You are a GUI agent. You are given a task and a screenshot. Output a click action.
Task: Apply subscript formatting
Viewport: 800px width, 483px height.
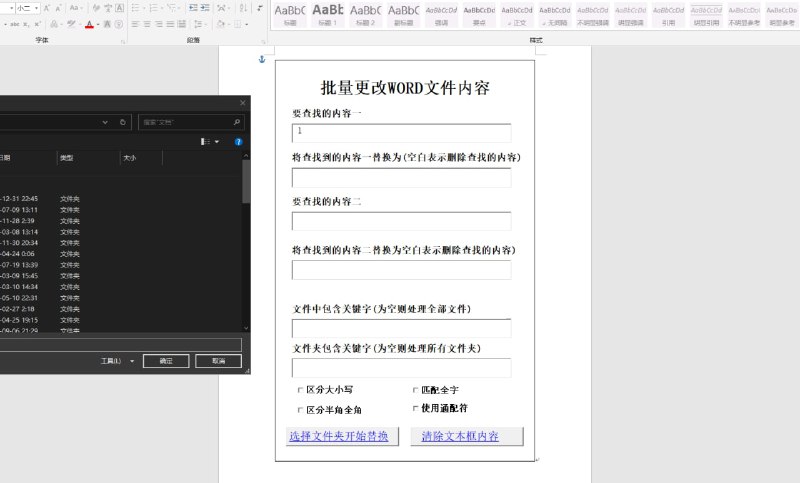point(26,24)
